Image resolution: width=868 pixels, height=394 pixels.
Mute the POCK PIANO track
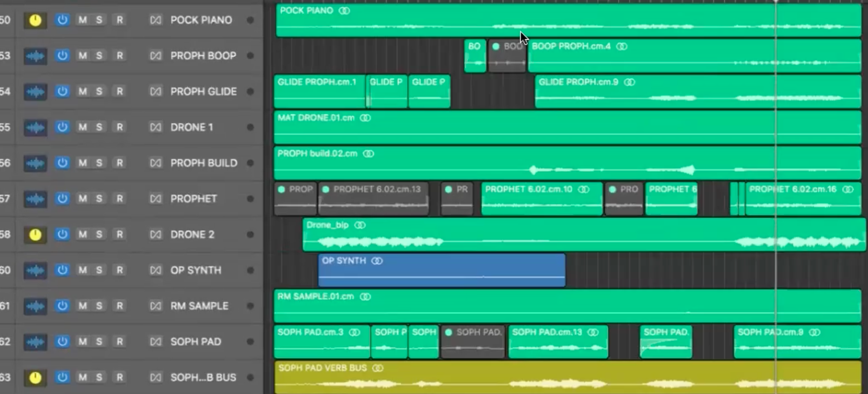point(83,20)
